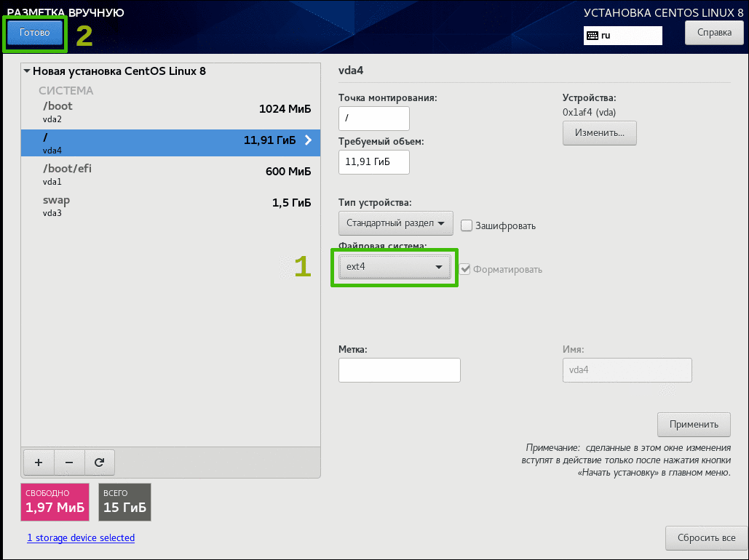The height and width of the screenshot is (560, 749).
Task: Click the Сбросить все button
Action: pos(707,538)
